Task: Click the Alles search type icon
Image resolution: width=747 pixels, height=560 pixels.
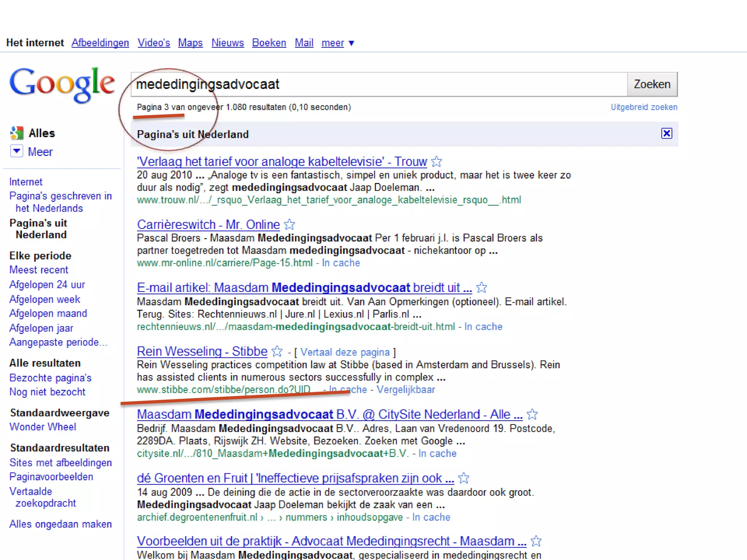Action: point(17,133)
